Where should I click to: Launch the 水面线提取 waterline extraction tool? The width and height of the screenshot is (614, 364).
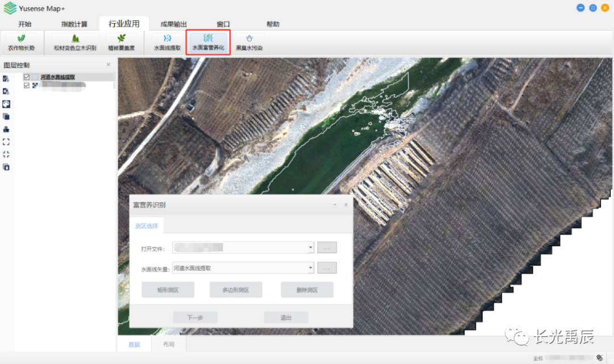click(167, 43)
